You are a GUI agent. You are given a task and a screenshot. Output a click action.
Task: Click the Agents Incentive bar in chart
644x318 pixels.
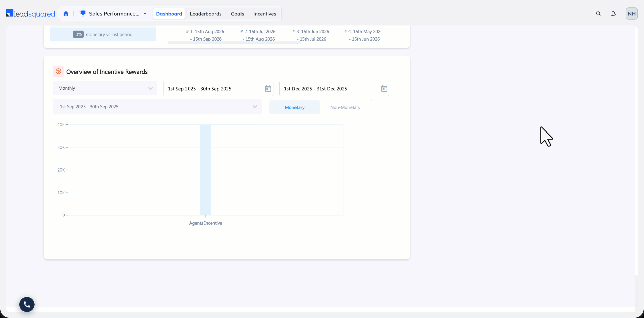tap(206, 170)
